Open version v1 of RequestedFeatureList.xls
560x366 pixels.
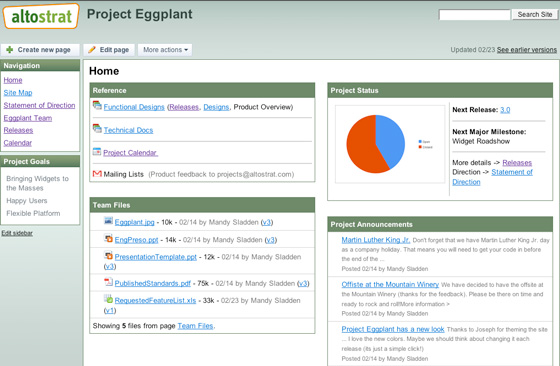click(110, 310)
